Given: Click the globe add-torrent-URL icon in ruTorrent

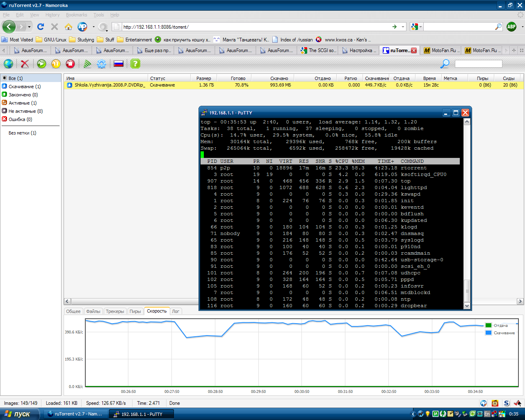Looking at the screenshot, I should pos(8,64).
